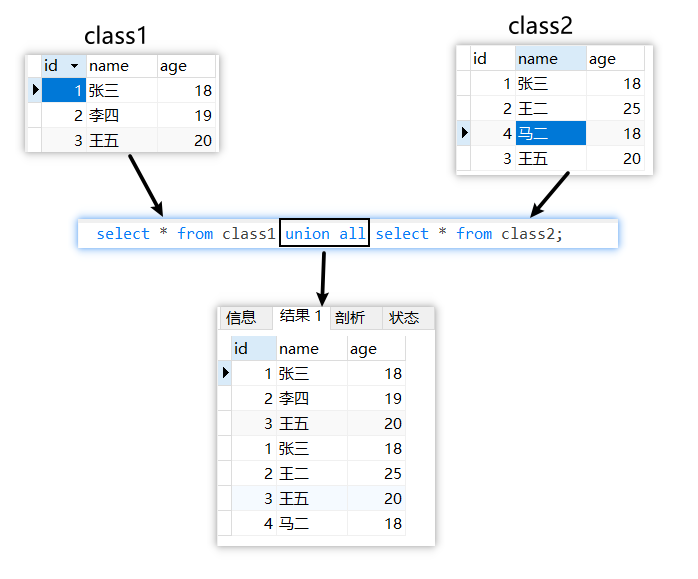
Task: Select 王二 name cell in class2 table
Action: point(551,108)
